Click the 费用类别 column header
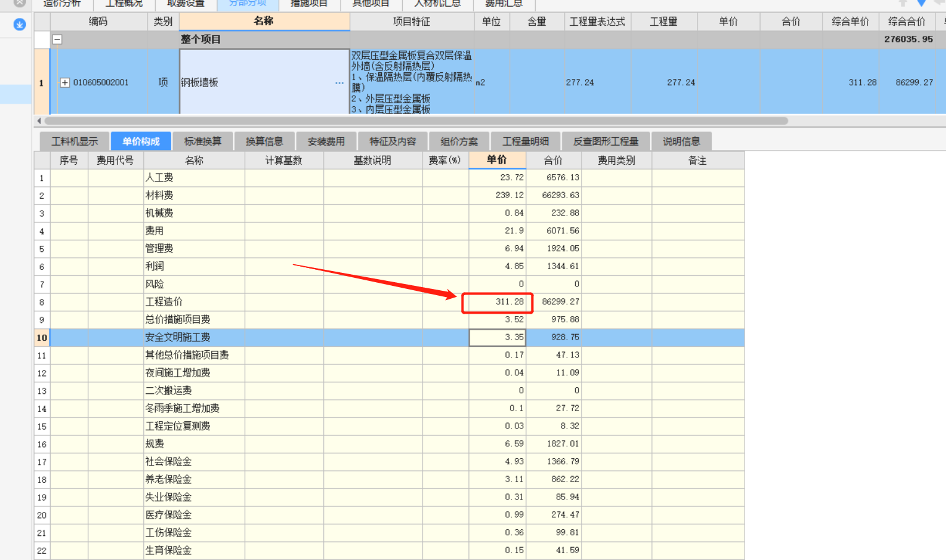This screenshot has width=946, height=560. [616, 161]
